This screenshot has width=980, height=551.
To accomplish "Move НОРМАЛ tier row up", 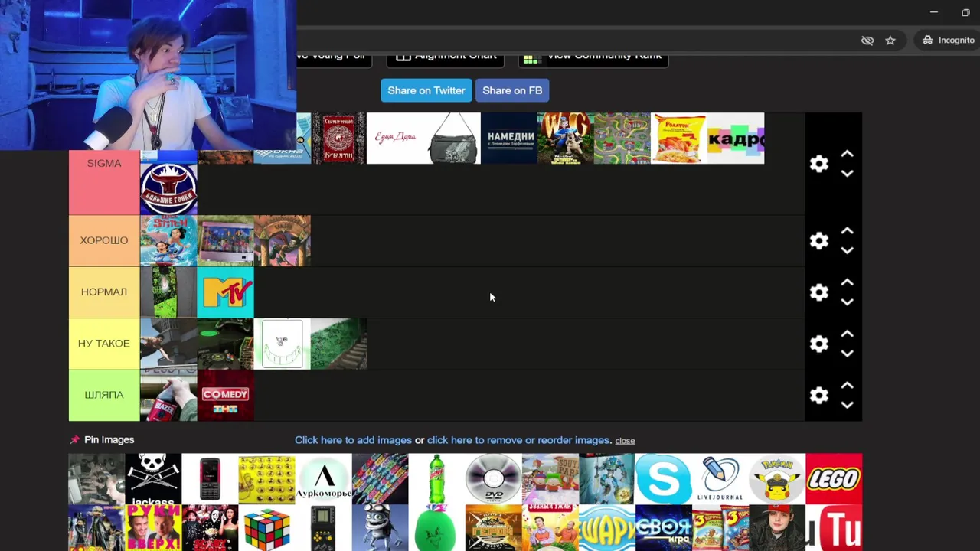I will coord(847,282).
